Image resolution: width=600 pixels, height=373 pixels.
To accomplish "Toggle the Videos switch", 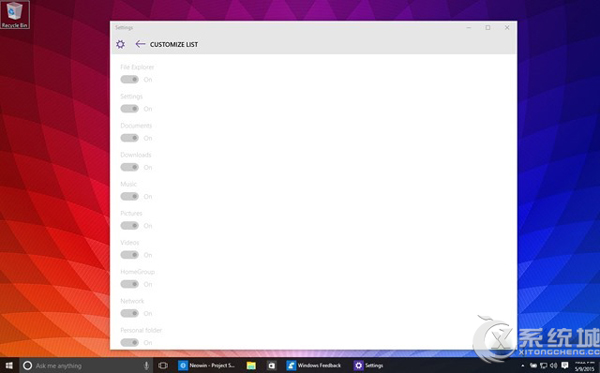I will pos(129,255).
